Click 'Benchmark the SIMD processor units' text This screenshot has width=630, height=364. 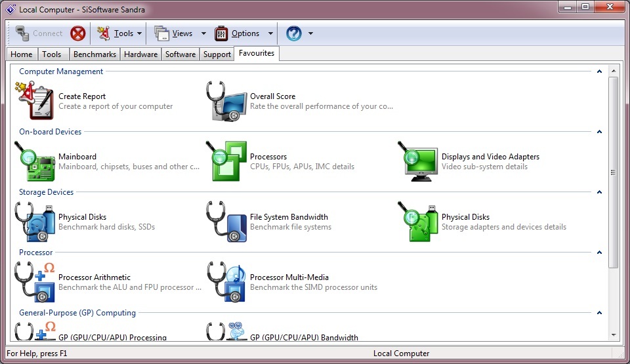click(x=314, y=287)
